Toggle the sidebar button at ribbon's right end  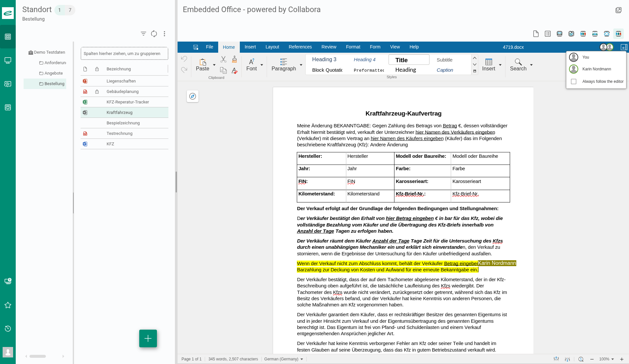click(x=624, y=47)
